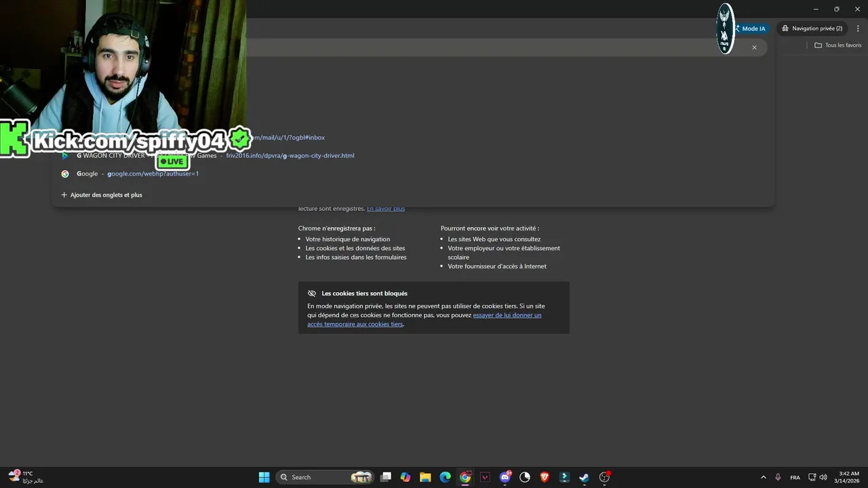The image size is (868, 488).
Task: Open the Windows Start menu
Action: [x=264, y=477]
